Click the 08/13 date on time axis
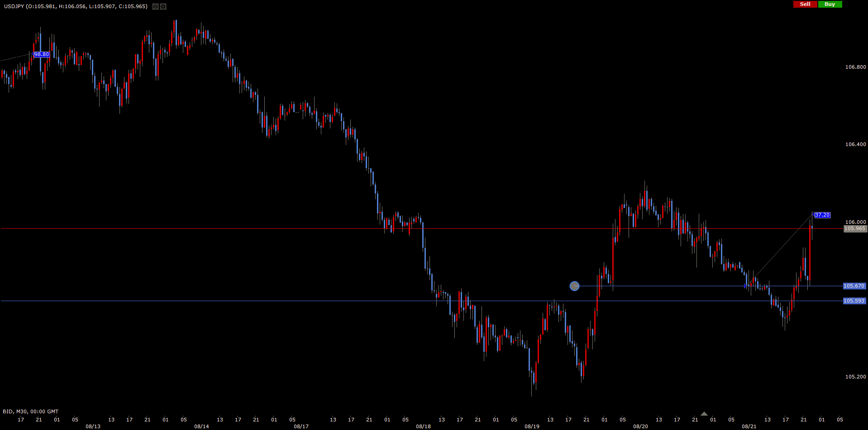This screenshot has width=868, height=430. click(93, 426)
